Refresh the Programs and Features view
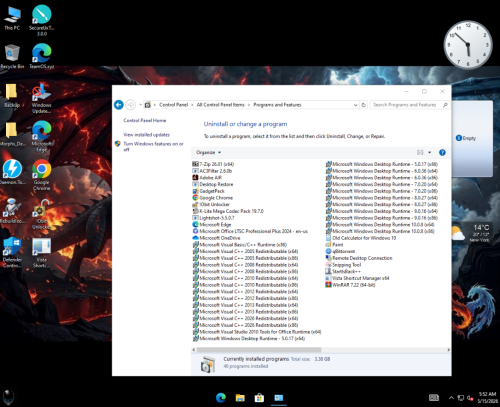Viewport: 500px width, 407px height. click(364, 105)
